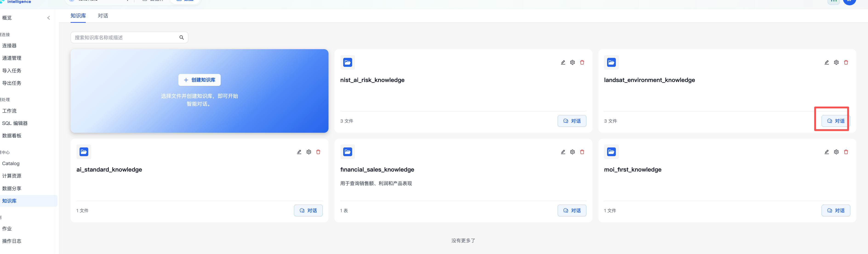The width and height of the screenshot is (868, 254).
Task: Open 通道管理 in the sidebar
Action: [11, 58]
